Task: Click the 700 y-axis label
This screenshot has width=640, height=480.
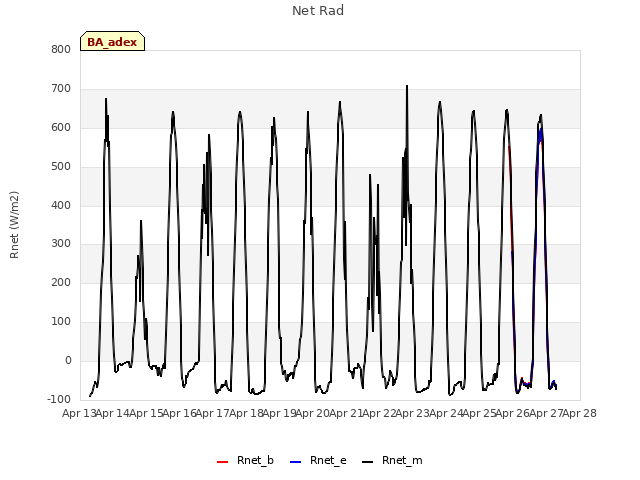Action: (x=61, y=89)
